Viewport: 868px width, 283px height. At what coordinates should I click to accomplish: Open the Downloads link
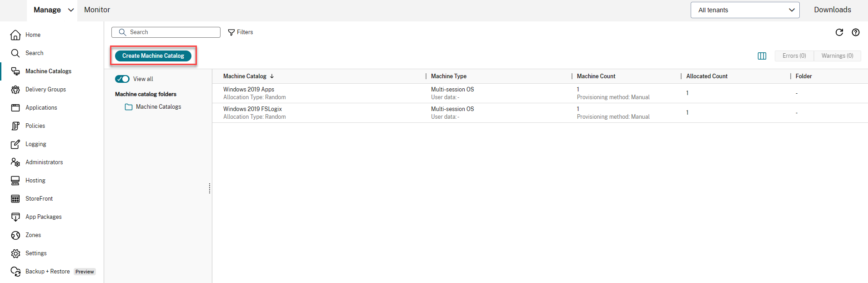832,10
